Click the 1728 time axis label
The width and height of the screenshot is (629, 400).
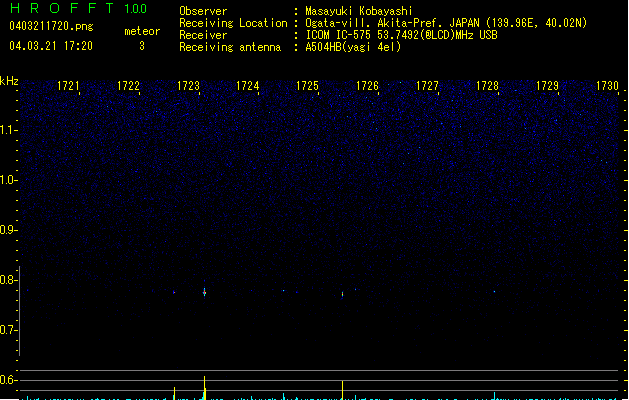tap(487, 86)
